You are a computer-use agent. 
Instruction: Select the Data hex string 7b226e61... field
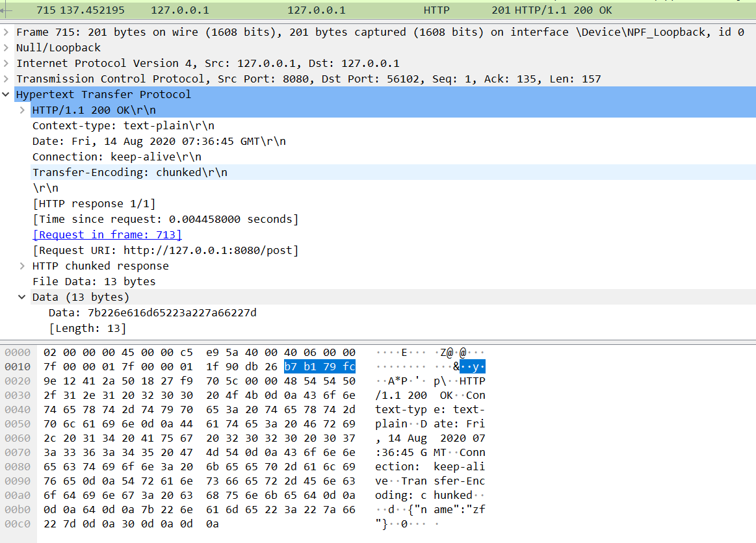pyautogui.click(x=152, y=312)
